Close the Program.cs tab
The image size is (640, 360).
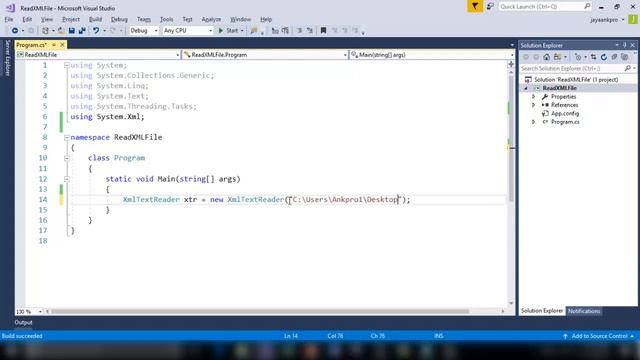click(62, 44)
